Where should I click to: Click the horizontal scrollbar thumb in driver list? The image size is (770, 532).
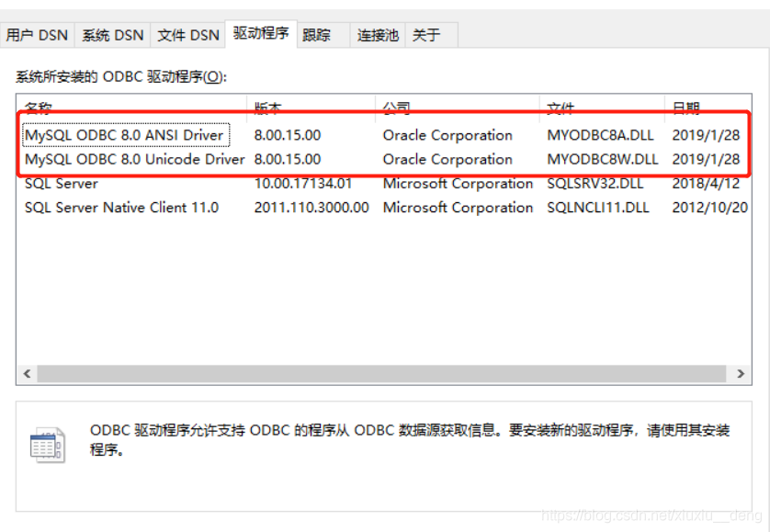[x=381, y=374]
